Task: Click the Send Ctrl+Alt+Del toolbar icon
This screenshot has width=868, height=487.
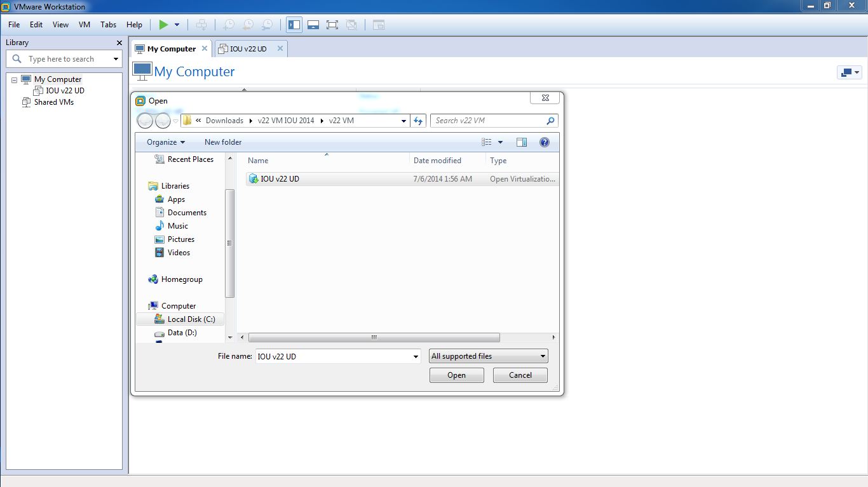Action: coord(201,25)
